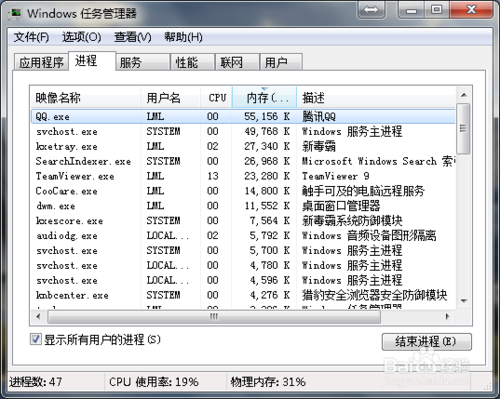Click the horizontal scrollbar thumb
This screenshot has width=500, height=399.
[214, 316]
